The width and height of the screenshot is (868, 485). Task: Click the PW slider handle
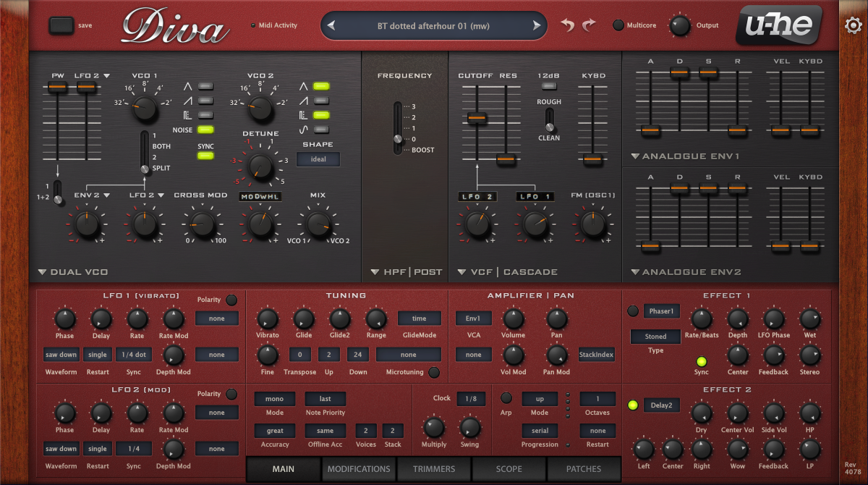(x=57, y=87)
